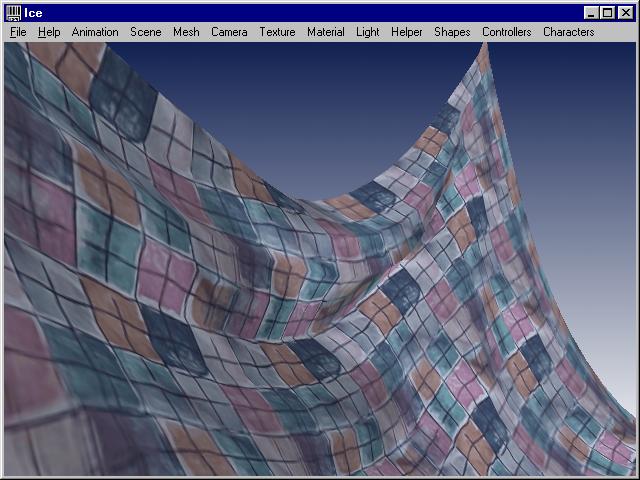Click the Ice application icon in title bar
The width and height of the screenshot is (640, 480).
[x=14, y=13]
